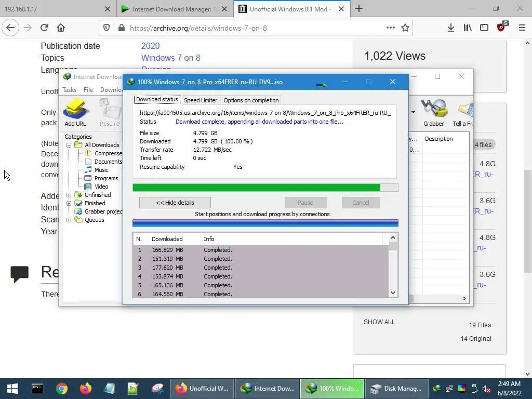Click the green download progress bar
The image size is (532, 399).
coord(265,188)
